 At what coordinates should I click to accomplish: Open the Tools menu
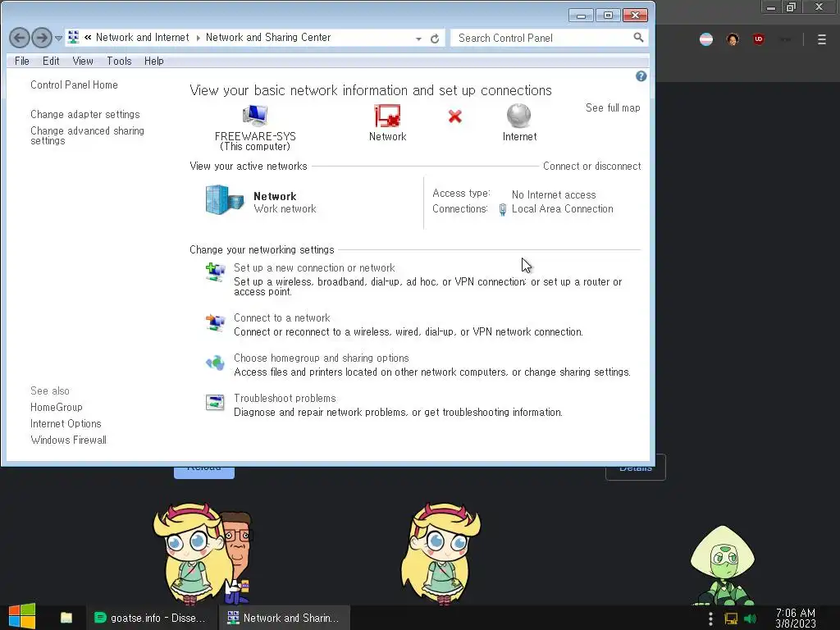119,61
